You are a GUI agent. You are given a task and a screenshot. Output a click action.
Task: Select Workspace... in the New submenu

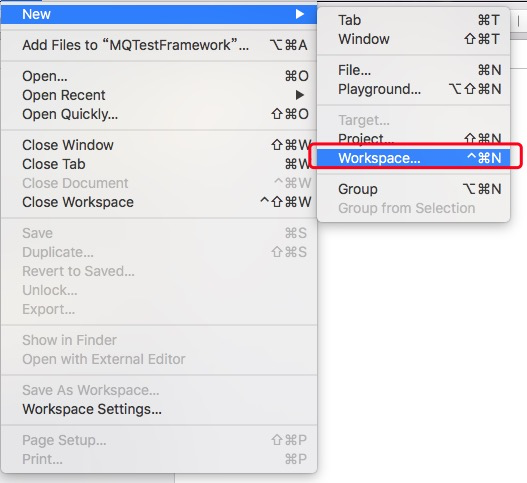[x=413, y=158]
